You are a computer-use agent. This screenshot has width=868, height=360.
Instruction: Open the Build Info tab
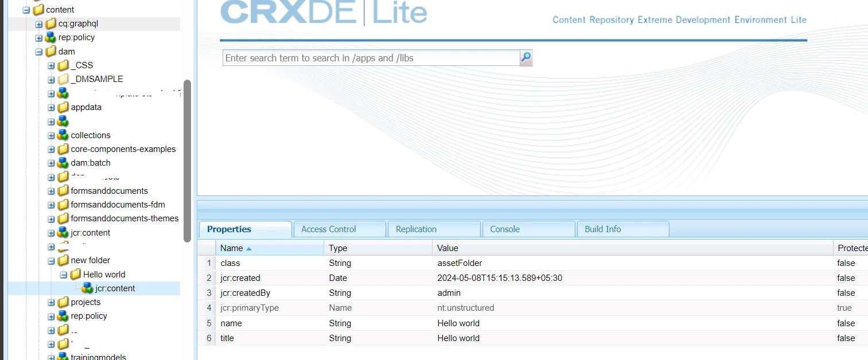point(623,229)
